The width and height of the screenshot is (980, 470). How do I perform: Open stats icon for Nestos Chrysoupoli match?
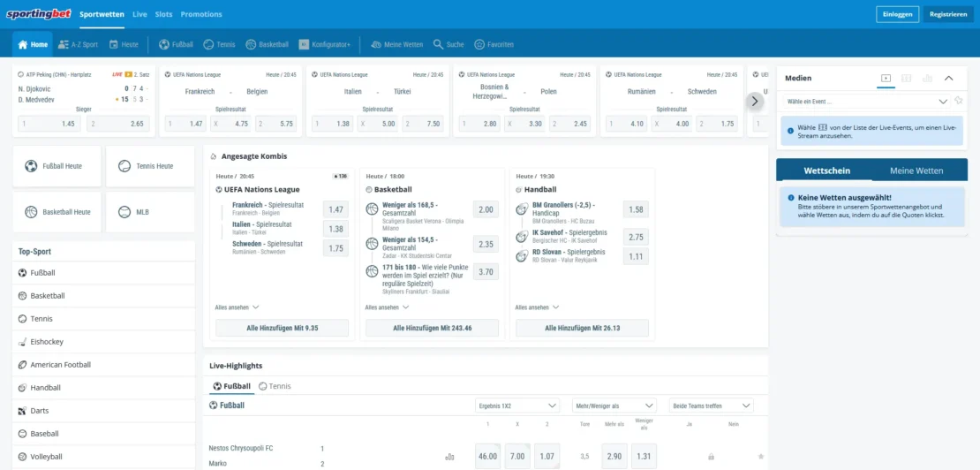449,457
